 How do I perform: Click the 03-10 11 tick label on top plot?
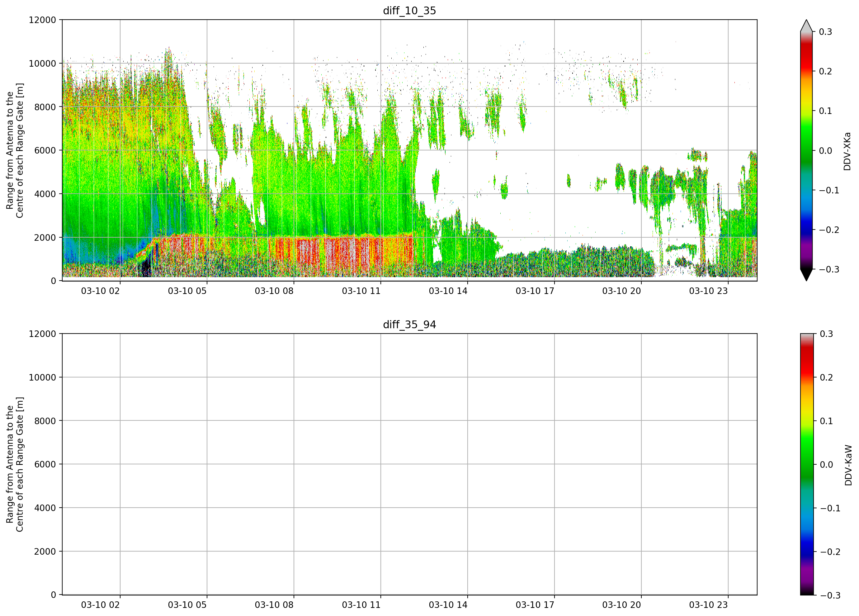[x=361, y=291]
